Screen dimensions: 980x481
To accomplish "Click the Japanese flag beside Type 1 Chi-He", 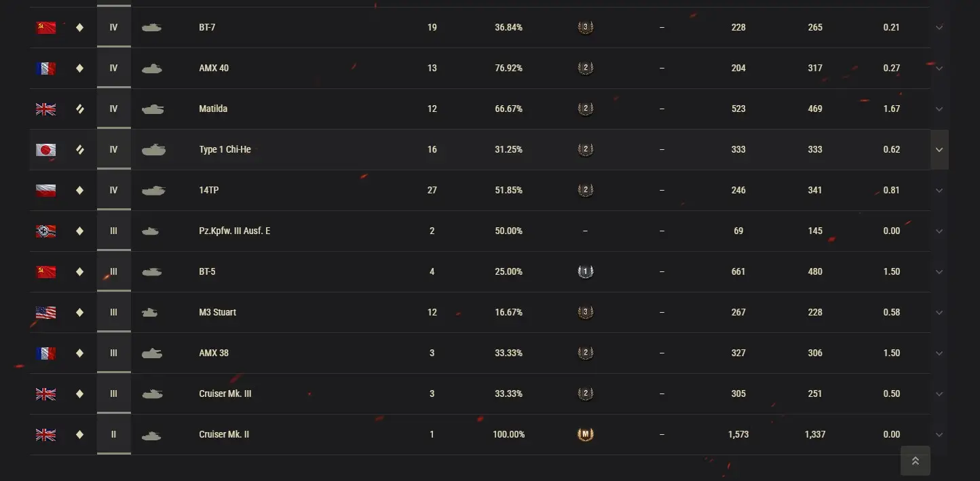I will point(45,150).
